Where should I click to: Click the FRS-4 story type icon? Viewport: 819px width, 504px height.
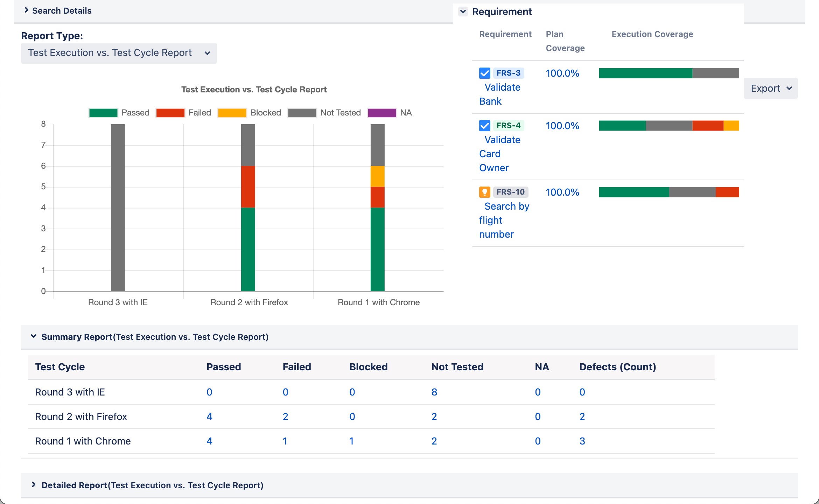tap(485, 126)
